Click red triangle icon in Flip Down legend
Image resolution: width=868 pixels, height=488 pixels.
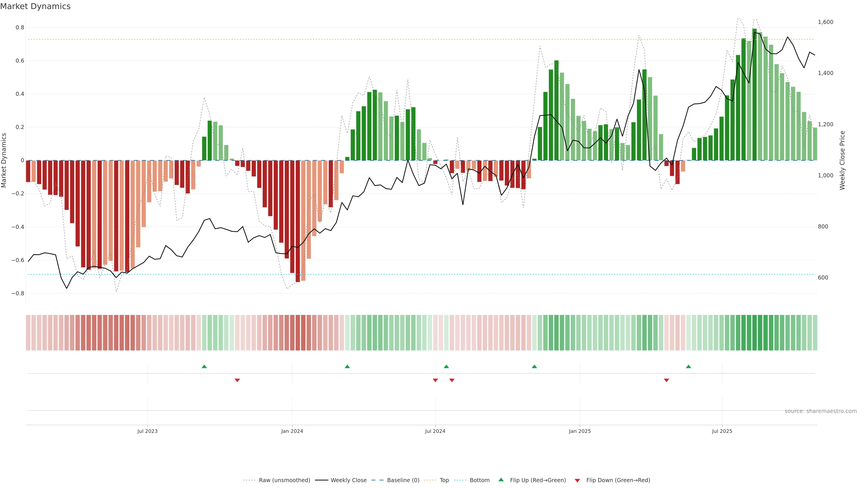577,480
